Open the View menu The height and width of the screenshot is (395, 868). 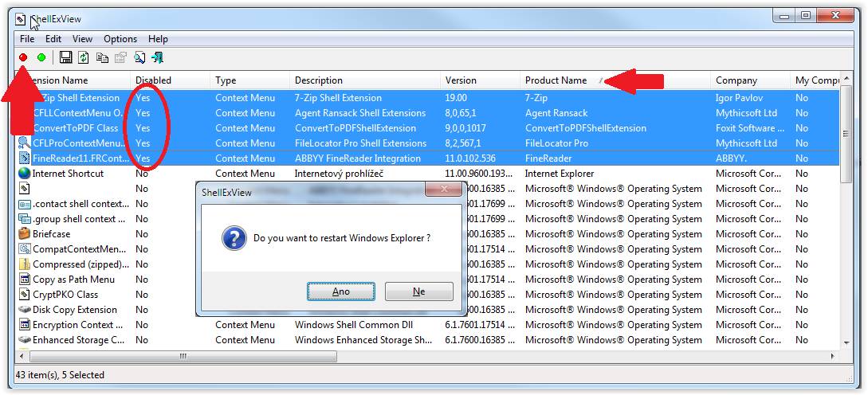click(x=82, y=39)
